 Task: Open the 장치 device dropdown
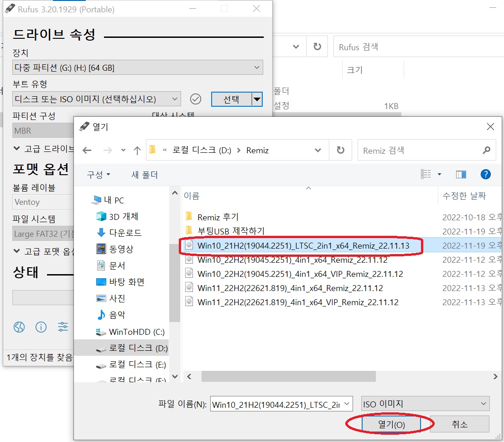point(138,68)
